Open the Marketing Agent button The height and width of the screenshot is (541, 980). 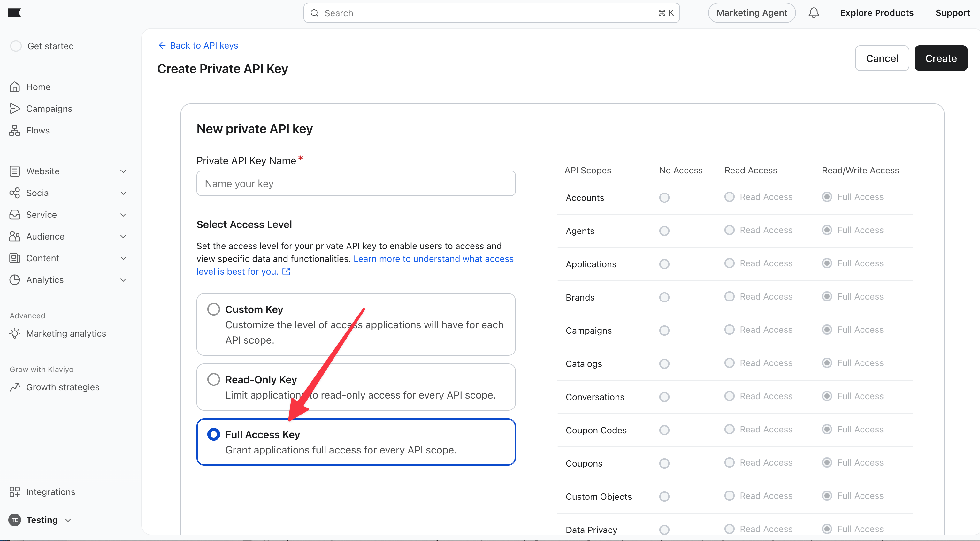(x=752, y=13)
